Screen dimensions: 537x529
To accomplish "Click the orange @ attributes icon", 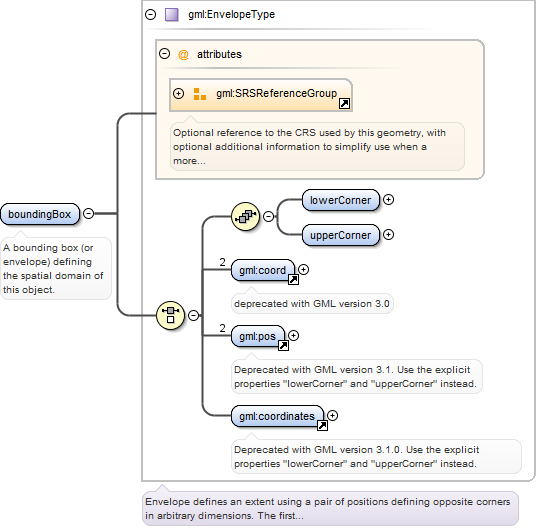I will pyautogui.click(x=184, y=54).
